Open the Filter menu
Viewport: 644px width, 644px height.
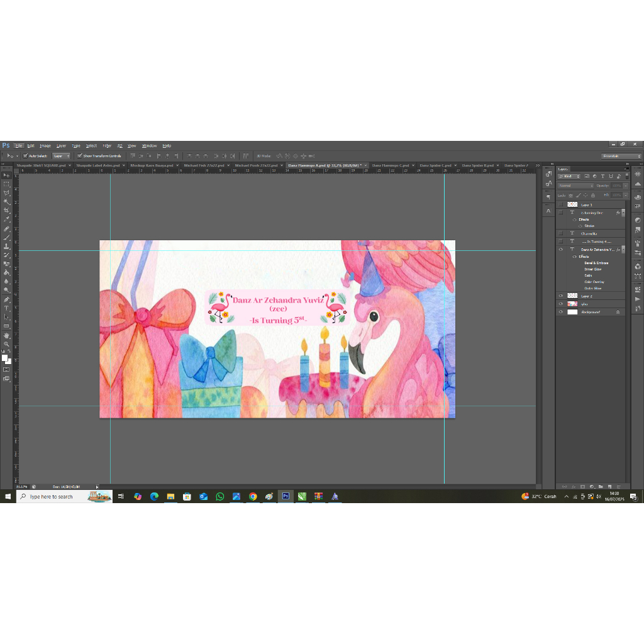(107, 145)
